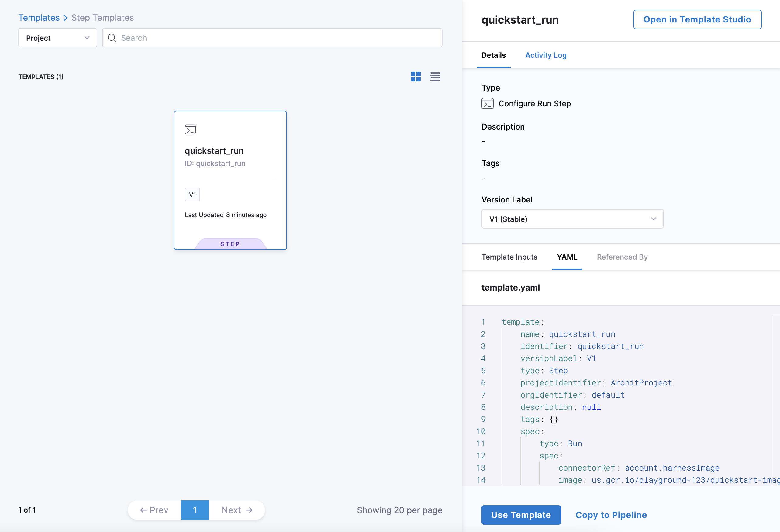Click the STEP label on template card
The image size is (780, 532).
coord(230,244)
